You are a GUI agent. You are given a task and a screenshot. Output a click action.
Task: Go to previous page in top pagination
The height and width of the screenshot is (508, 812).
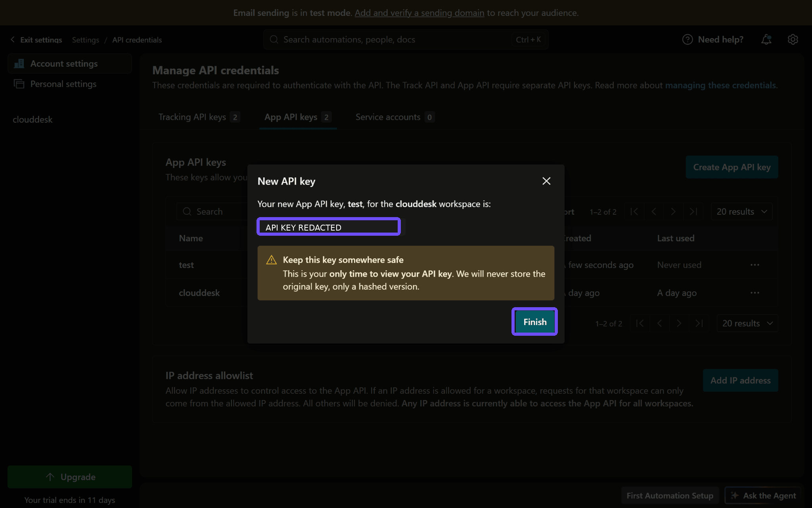pyautogui.click(x=654, y=212)
